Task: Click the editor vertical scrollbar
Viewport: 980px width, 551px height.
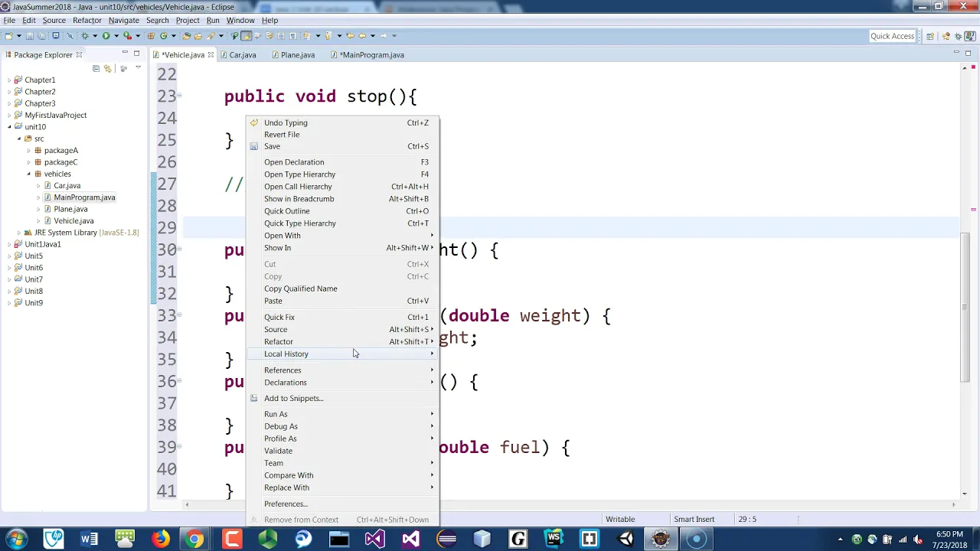Action: point(965,306)
